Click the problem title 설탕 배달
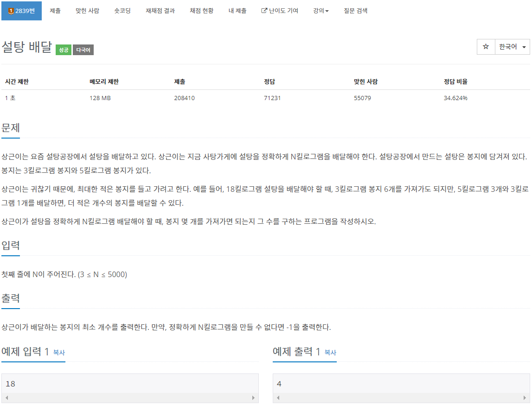 click(x=27, y=47)
